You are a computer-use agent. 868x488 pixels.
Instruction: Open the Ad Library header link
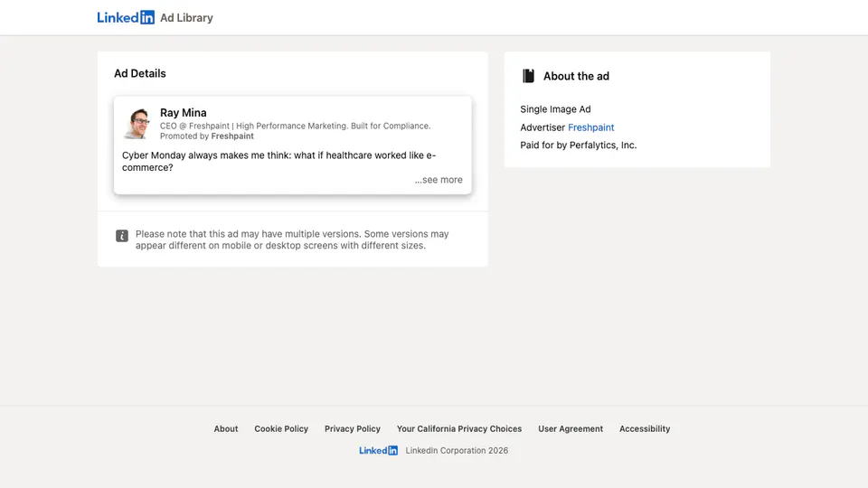(186, 18)
